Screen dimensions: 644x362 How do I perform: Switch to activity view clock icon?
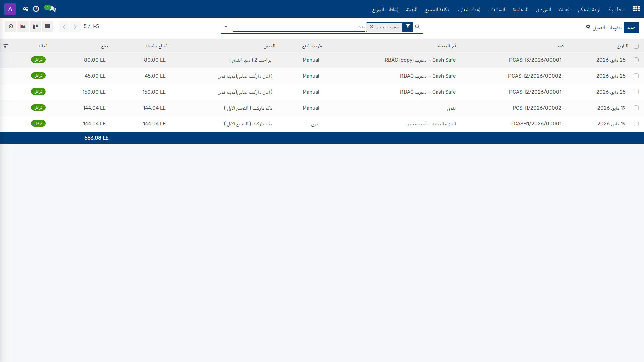coord(11,26)
